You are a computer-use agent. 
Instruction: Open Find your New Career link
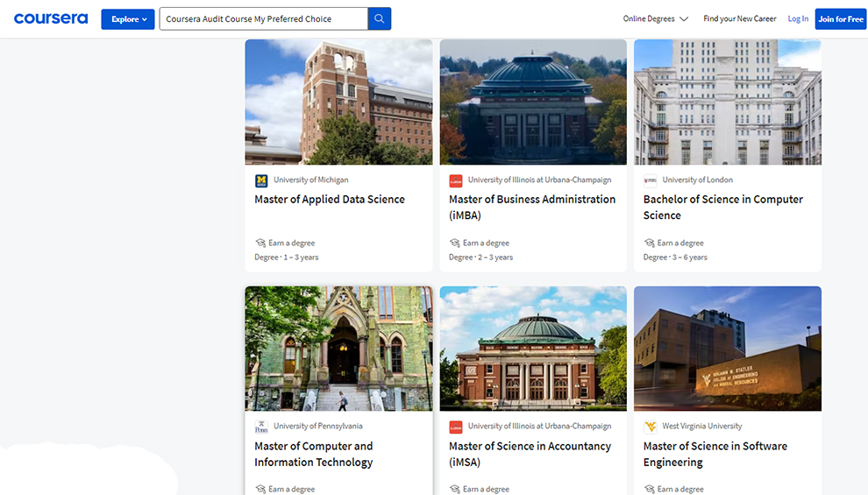pyautogui.click(x=740, y=18)
